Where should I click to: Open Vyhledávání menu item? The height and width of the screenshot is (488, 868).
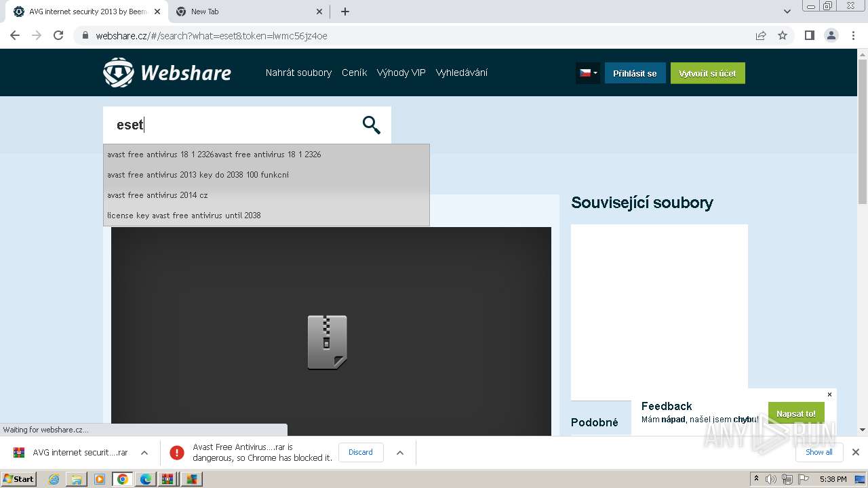[462, 73]
